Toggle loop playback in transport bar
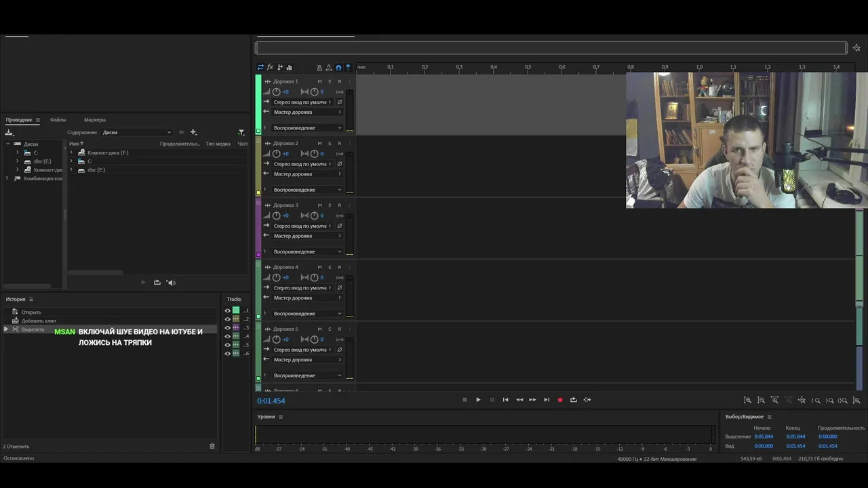Screen dimensions: 868x488 point(574,400)
